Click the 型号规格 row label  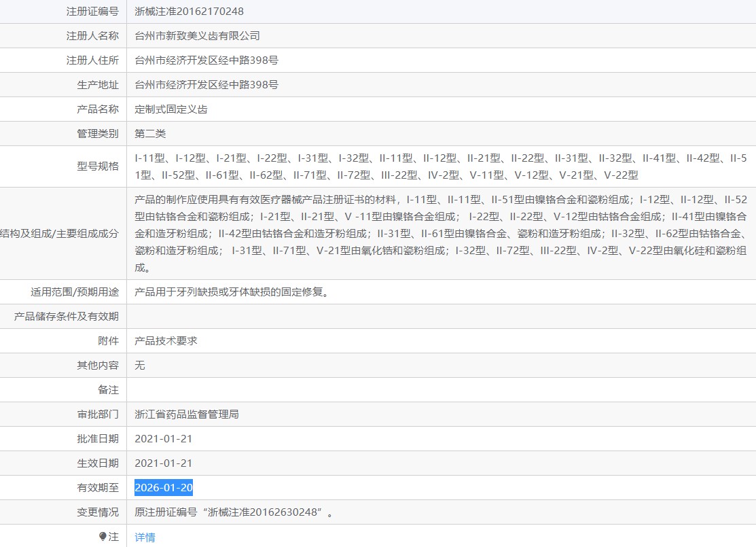(98, 166)
